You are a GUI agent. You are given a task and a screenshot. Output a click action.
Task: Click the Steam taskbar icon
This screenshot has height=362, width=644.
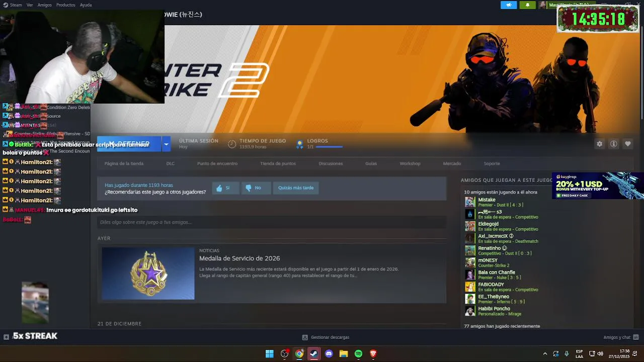pyautogui.click(x=314, y=353)
